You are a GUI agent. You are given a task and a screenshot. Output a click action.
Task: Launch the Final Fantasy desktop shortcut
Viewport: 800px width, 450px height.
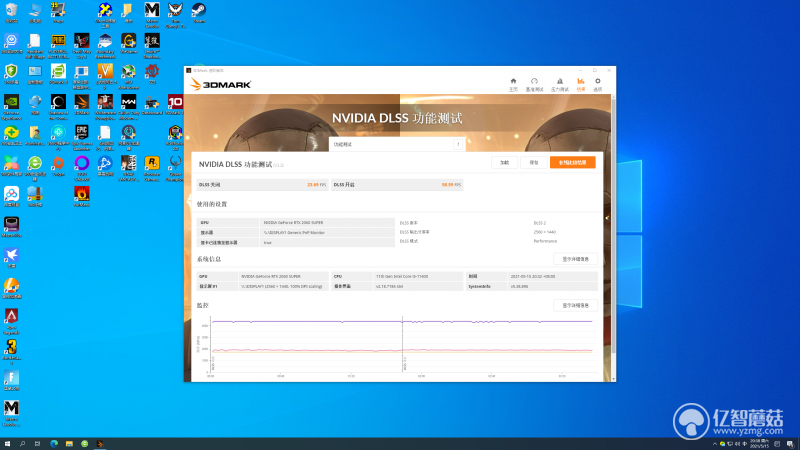pyautogui.click(x=129, y=167)
